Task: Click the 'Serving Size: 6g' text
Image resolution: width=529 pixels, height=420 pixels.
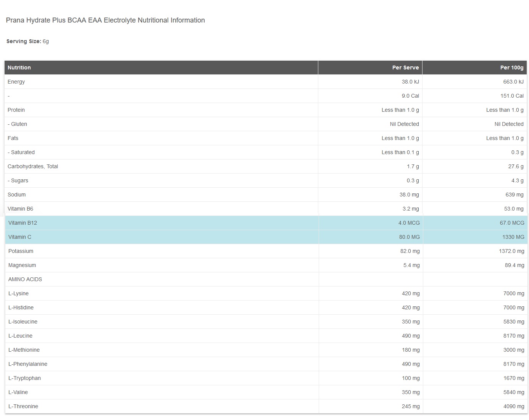Action: pos(27,41)
